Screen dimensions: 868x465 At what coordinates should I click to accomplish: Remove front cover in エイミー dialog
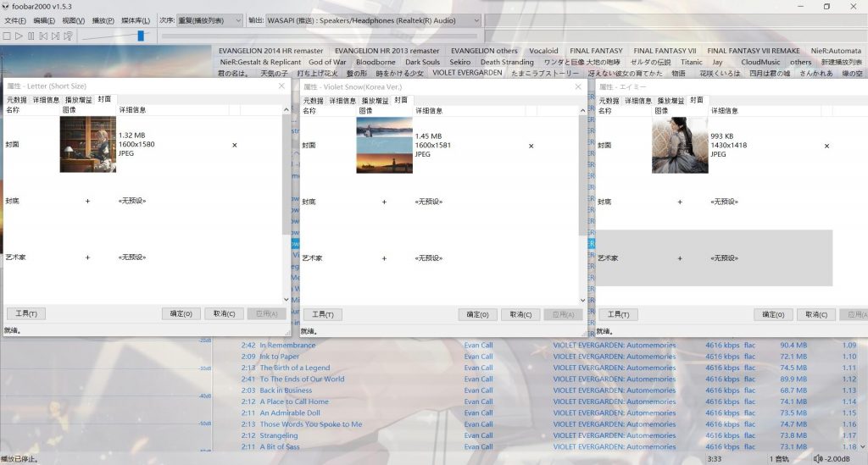(x=827, y=146)
